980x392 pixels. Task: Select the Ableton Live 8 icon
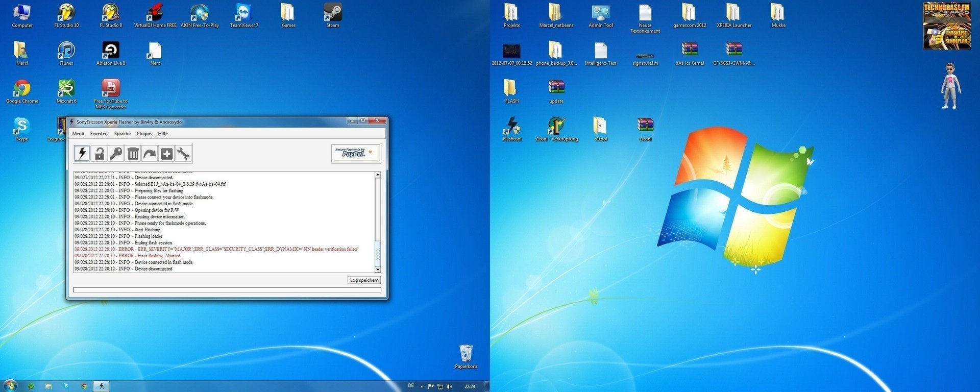click(x=111, y=53)
